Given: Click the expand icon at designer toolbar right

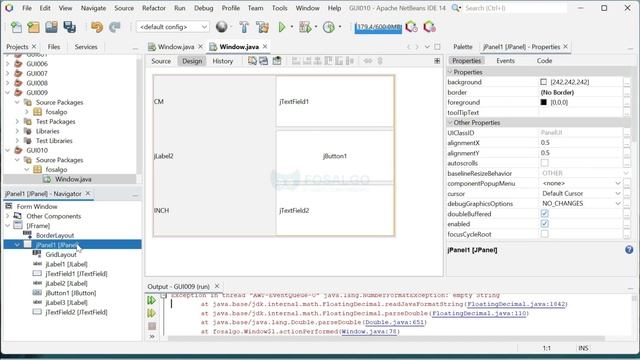Looking at the screenshot, I should [x=437, y=61].
